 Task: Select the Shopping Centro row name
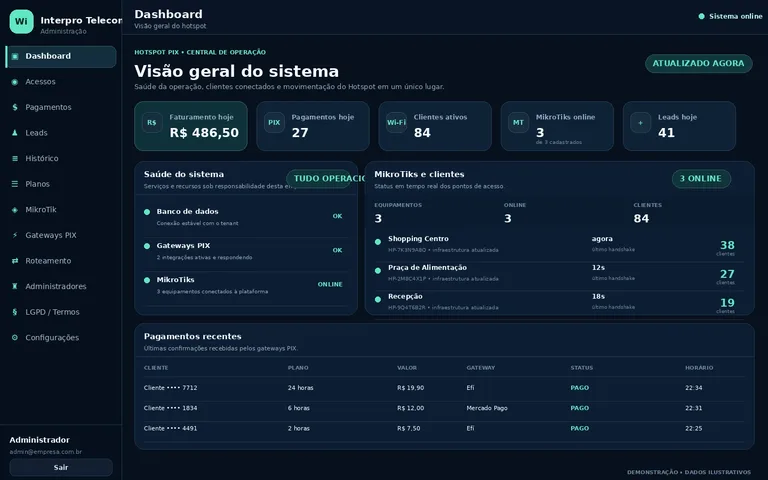tap(418, 239)
